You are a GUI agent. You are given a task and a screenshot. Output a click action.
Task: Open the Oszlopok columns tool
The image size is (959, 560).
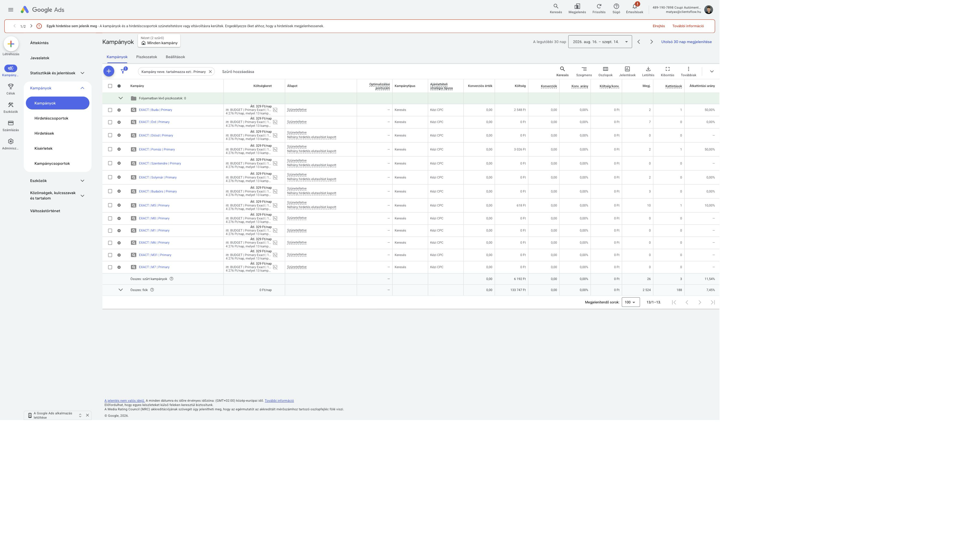coord(605,71)
